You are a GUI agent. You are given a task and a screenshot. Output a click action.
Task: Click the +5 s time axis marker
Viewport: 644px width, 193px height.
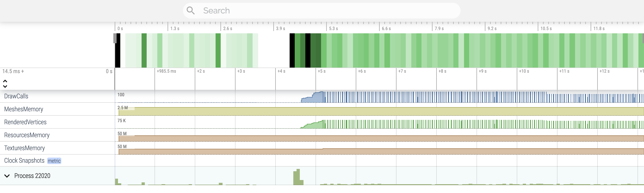coord(322,71)
